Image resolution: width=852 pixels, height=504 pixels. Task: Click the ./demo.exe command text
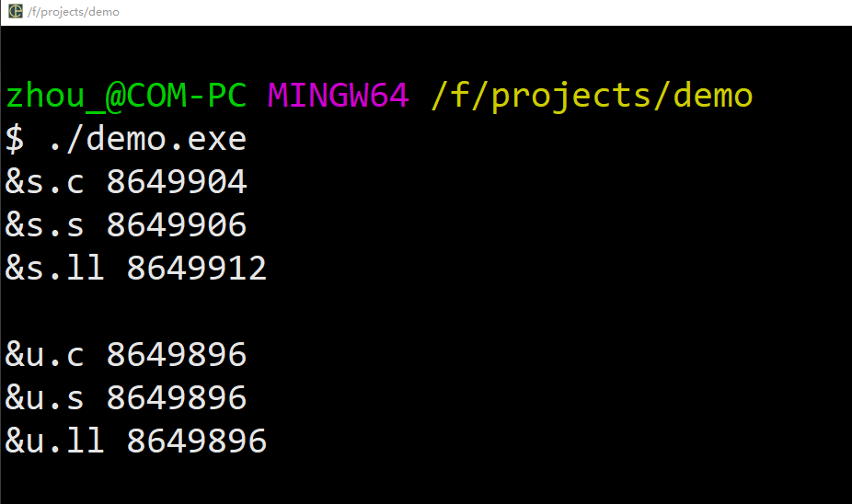coord(147,139)
